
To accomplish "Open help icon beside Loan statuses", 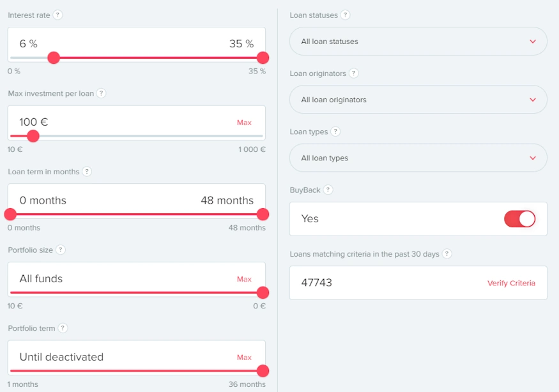I will [345, 15].
